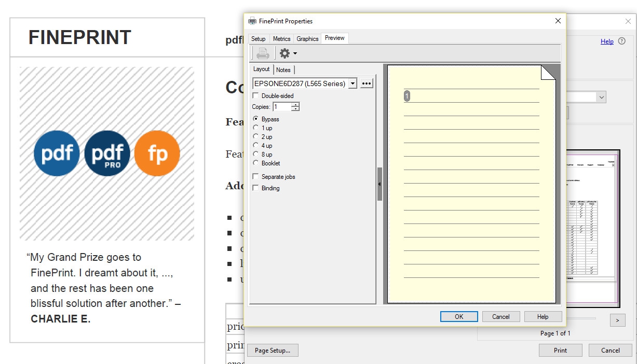Screen dimensions: 637x364
Task: Select the 4 up layout option
Action: tap(255, 145)
